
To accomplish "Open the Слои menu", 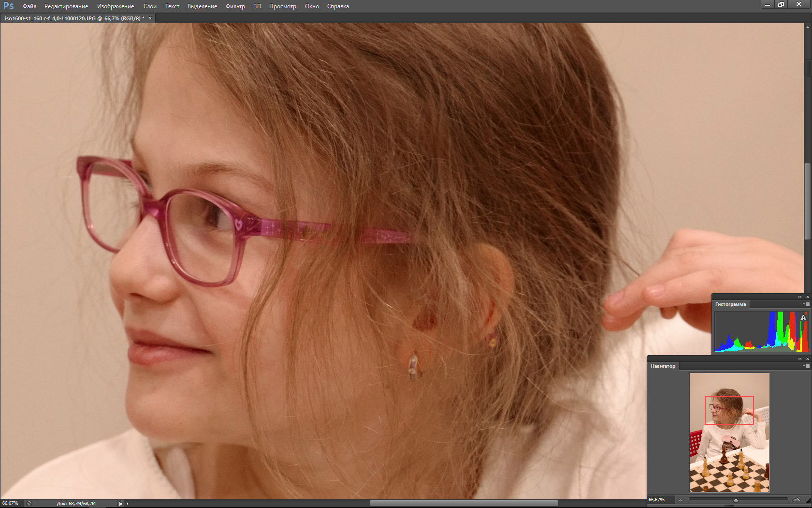I will tap(150, 6).
